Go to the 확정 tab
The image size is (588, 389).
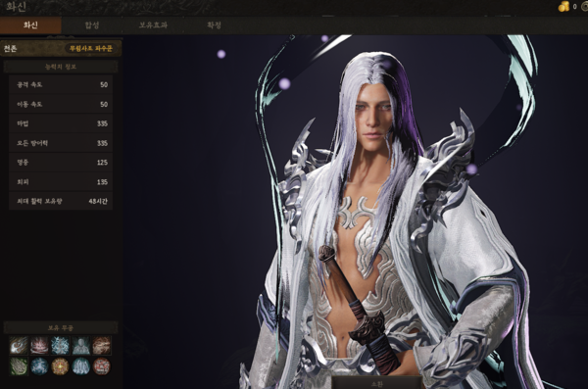point(214,25)
